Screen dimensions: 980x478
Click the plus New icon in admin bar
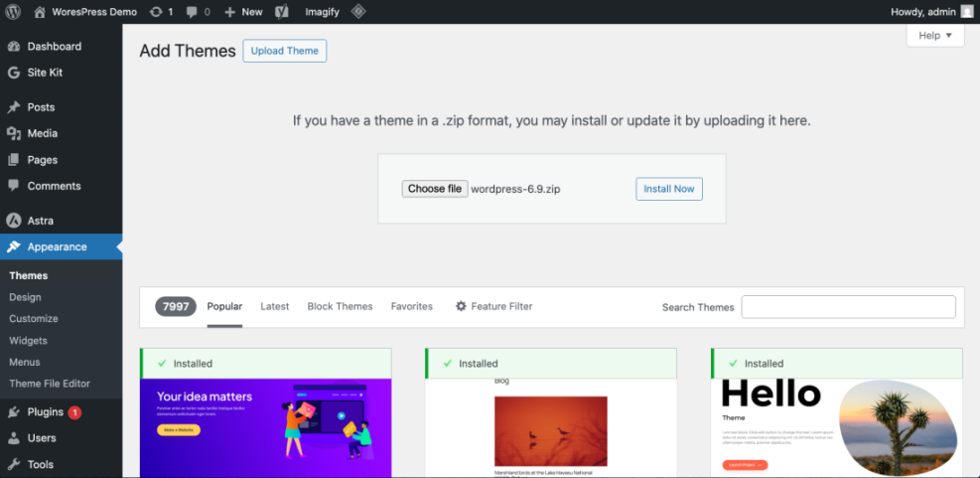[230, 11]
